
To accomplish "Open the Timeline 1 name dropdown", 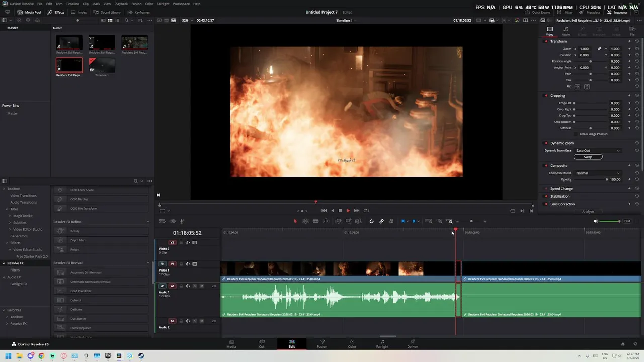I will [x=346, y=20].
